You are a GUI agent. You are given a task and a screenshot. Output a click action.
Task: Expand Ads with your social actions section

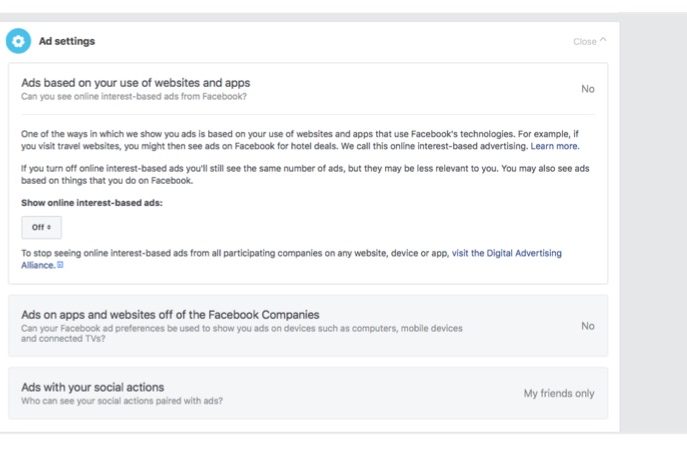click(92, 387)
